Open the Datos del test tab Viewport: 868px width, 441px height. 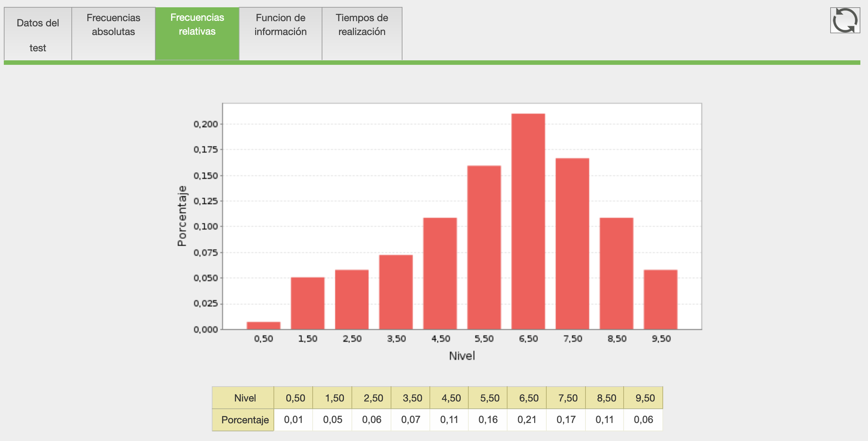click(x=38, y=34)
